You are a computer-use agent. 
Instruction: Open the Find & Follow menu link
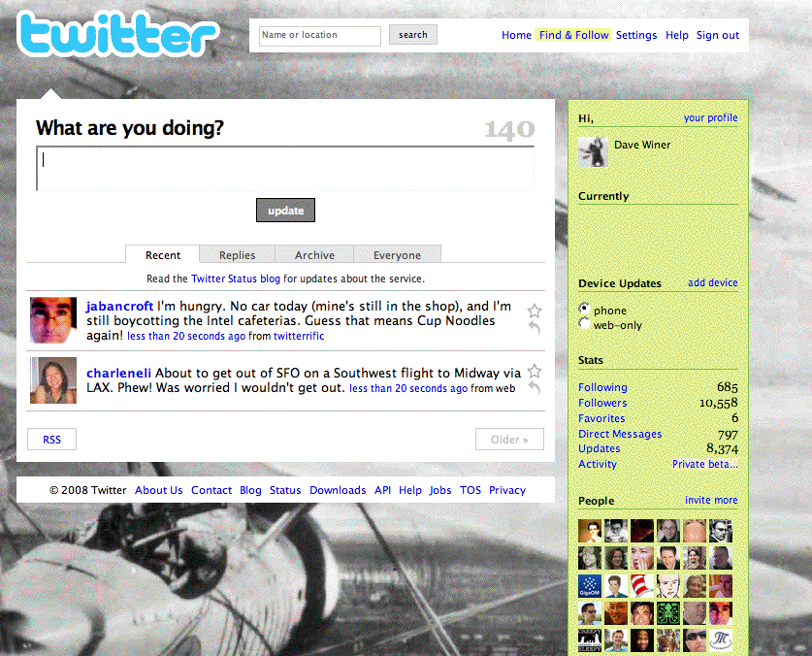coord(573,35)
